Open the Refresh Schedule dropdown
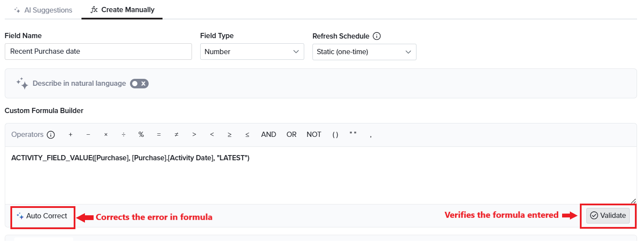Image resolution: width=644 pixels, height=243 pixels. [364, 52]
